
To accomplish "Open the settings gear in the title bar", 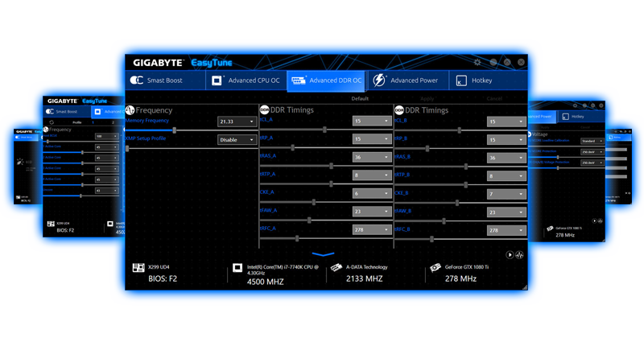I will pos(477,62).
